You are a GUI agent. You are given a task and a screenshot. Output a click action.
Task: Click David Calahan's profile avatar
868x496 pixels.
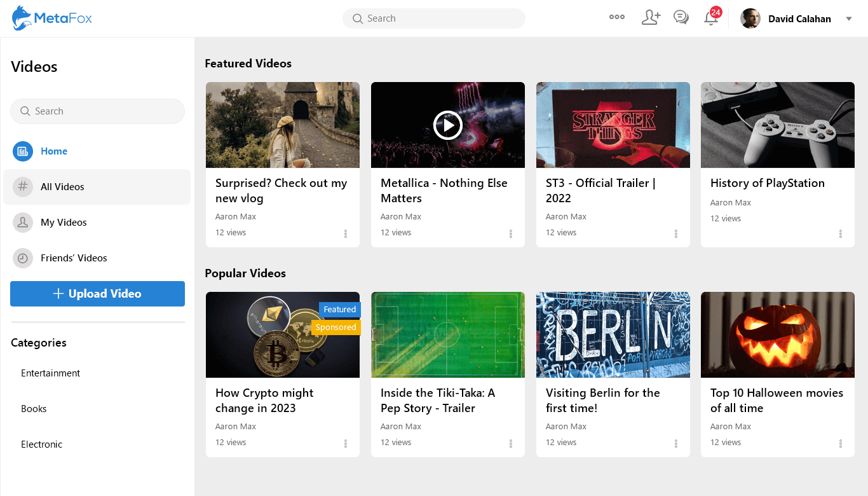(750, 18)
